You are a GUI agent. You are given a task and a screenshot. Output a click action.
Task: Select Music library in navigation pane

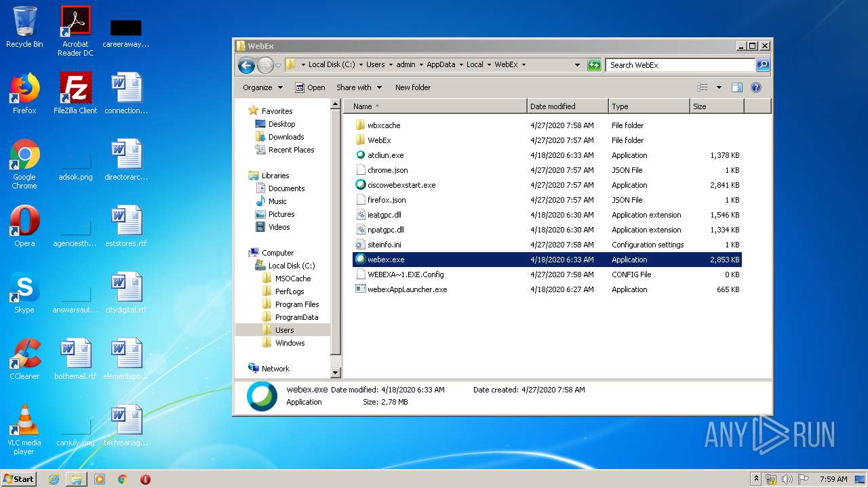click(277, 201)
